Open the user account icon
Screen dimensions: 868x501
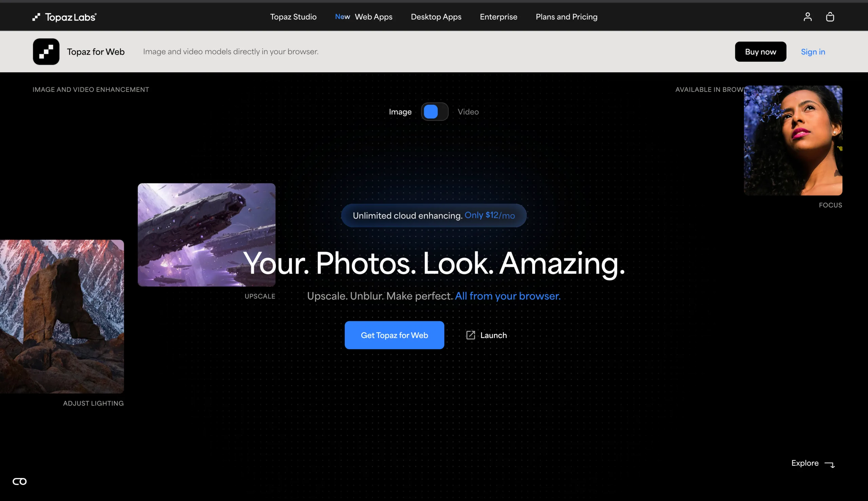click(x=807, y=17)
